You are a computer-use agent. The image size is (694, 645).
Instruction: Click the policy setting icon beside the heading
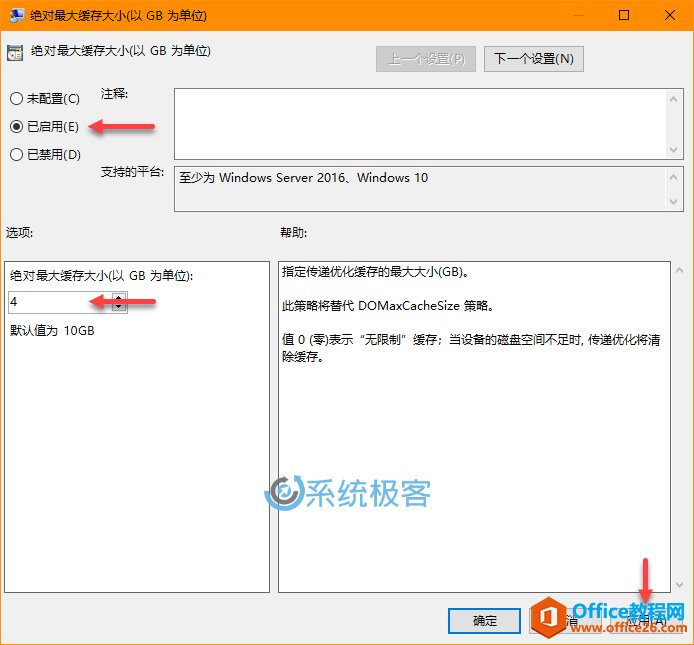point(15,53)
